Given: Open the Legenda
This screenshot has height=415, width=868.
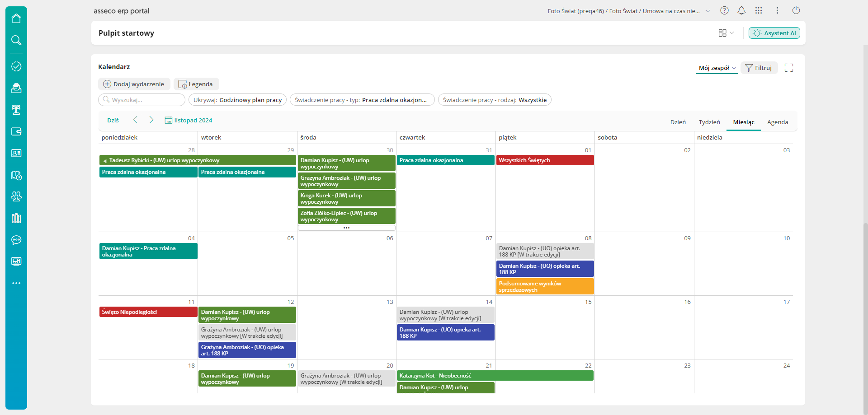Looking at the screenshot, I should point(196,84).
